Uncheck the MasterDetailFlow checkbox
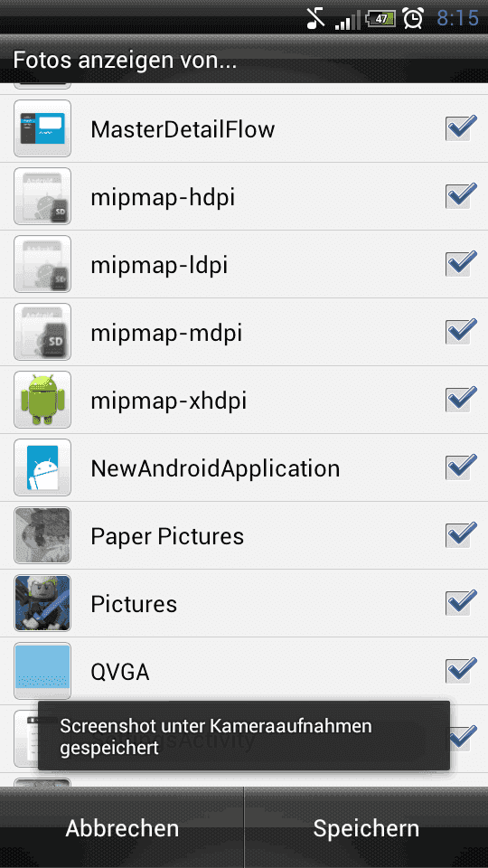488x868 pixels. click(x=461, y=127)
